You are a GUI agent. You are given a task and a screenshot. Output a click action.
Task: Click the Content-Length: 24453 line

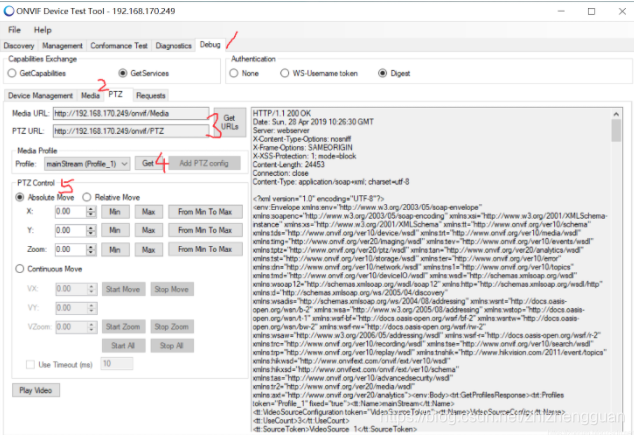click(x=288, y=165)
